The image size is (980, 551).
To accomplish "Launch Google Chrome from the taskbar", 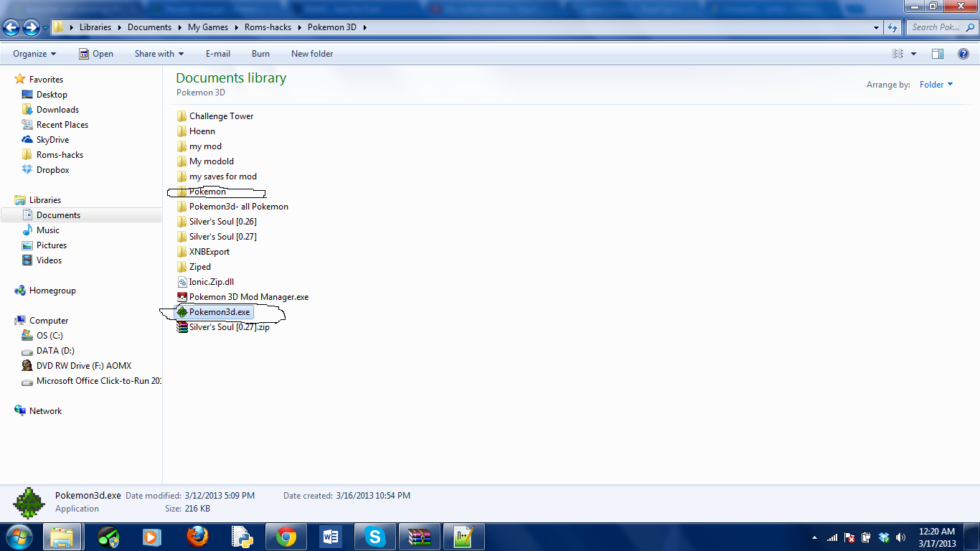I will 286,537.
